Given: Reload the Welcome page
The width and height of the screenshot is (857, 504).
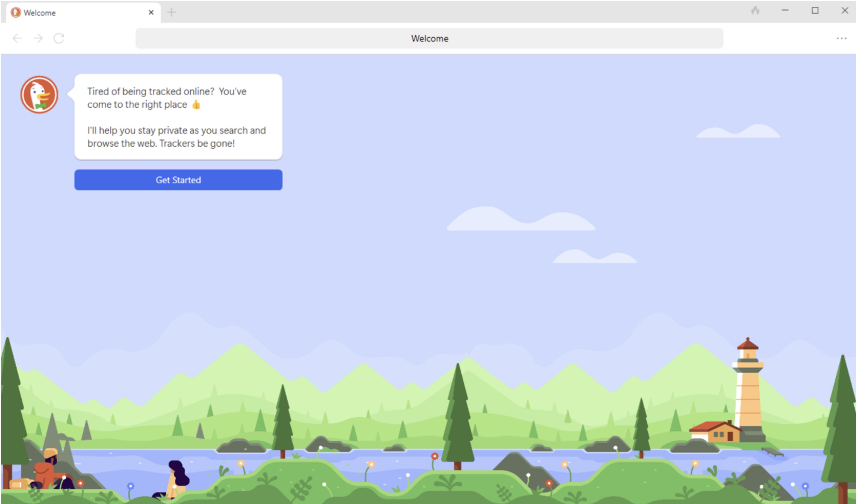Looking at the screenshot, I should point(59,38).
